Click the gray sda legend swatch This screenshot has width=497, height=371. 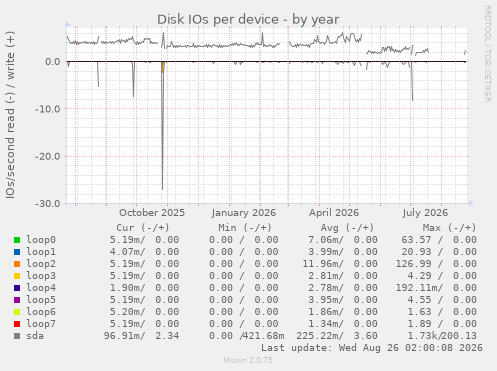17,336
